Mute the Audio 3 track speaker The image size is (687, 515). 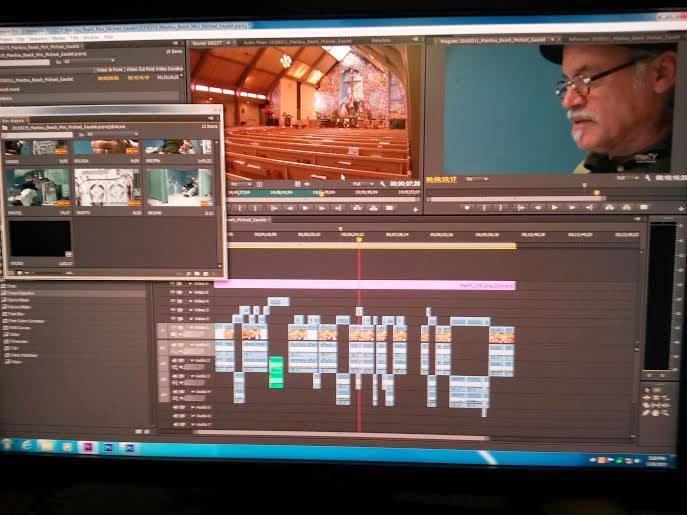pyautogui.click(x=175, y=376)
